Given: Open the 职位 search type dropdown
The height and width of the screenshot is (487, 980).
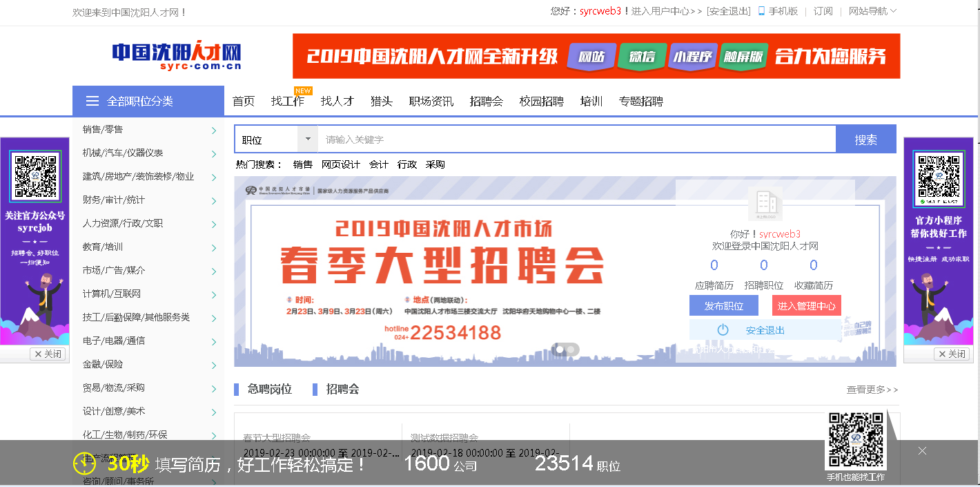Looking at the screenshot, I should coord(275,140).
